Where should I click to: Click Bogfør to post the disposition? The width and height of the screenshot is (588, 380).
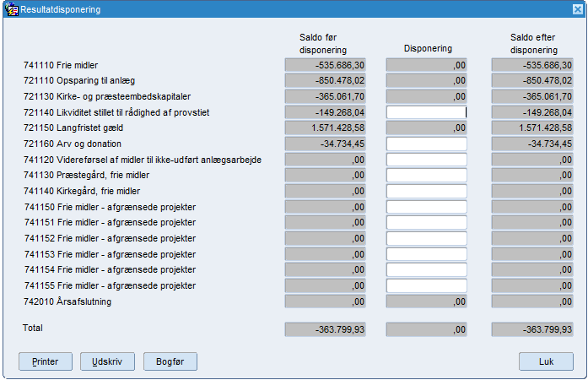[170, 361]
